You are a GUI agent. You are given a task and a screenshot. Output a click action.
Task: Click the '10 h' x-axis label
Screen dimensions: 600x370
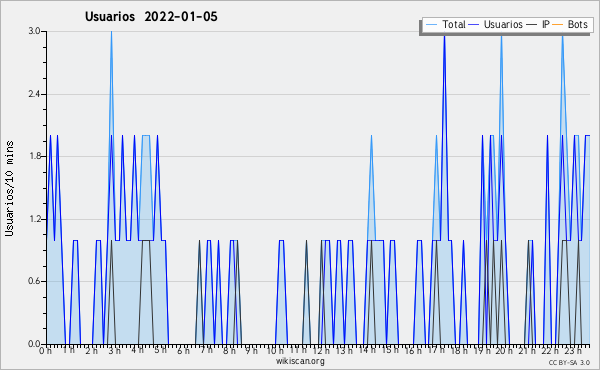point(275,350)
